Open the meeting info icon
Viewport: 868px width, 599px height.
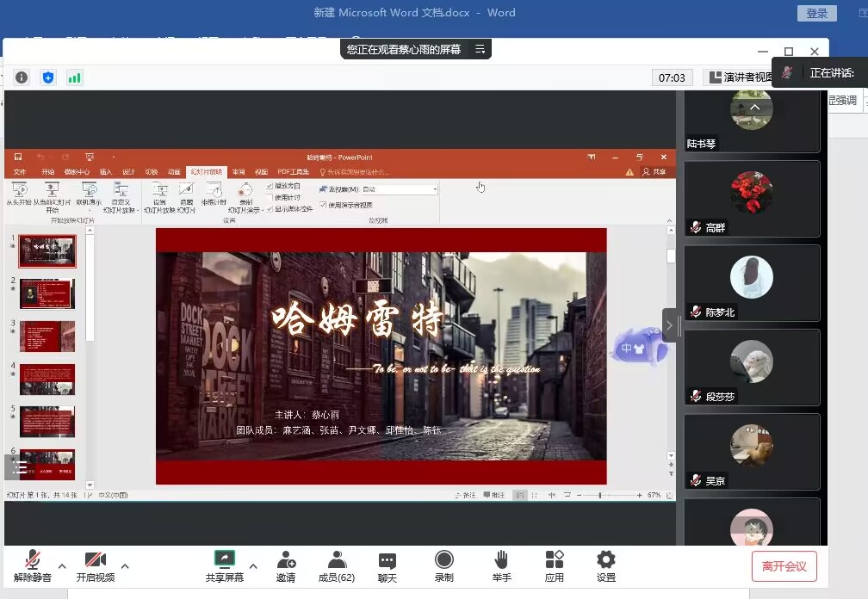pos(22,77)
